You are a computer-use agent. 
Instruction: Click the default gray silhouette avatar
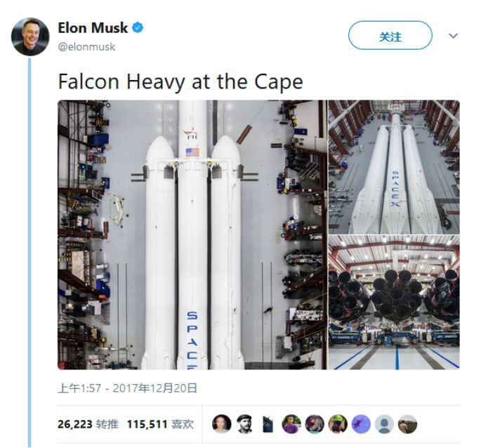click(x=384, y=424)
